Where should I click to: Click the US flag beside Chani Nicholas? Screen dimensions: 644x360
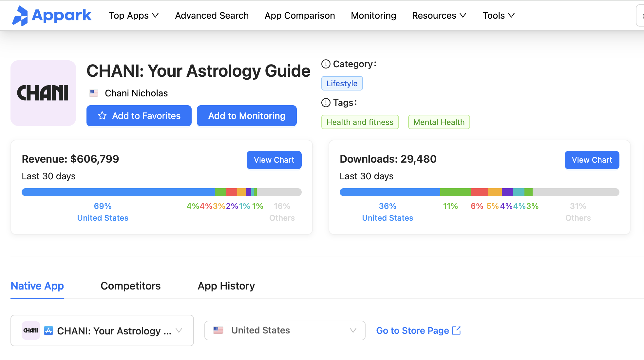click(94, 93)
